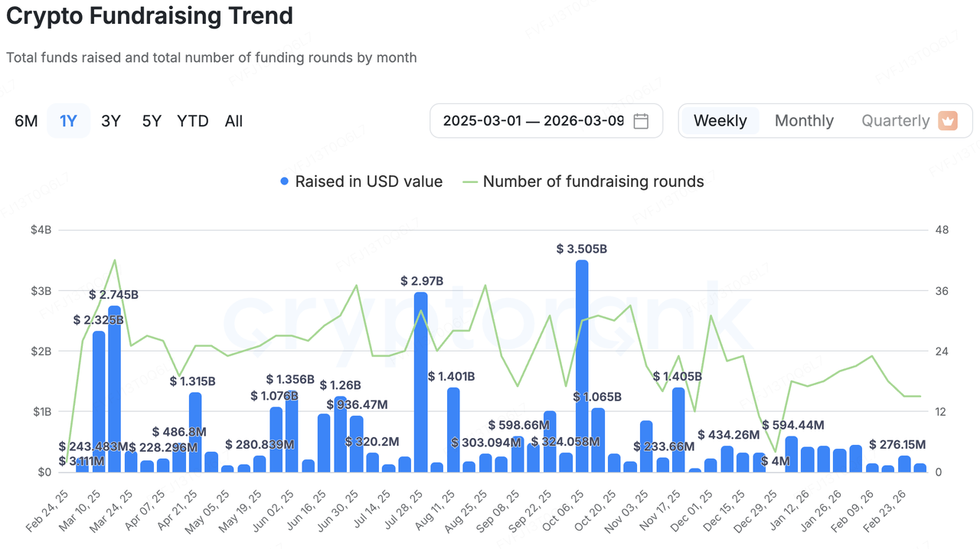The image size is (980, 549).
Task: Toggle the Number of fundraising rounds series
Action: [593, 181]
